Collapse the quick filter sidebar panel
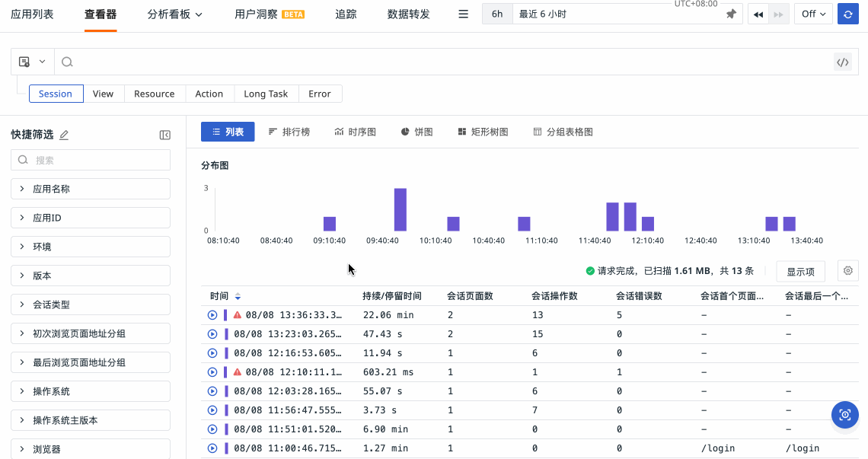Viewport: 868px width, 459px height. click(x=164, y=135)
